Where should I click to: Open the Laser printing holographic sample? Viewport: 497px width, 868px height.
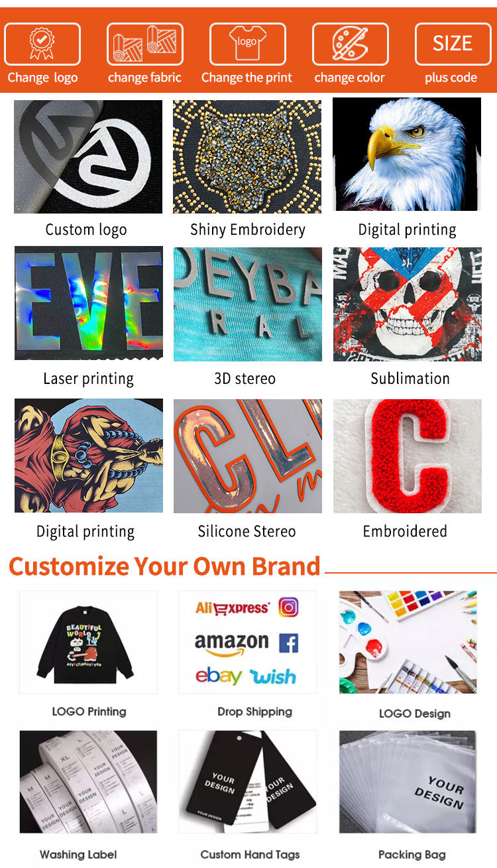point(89,304)
